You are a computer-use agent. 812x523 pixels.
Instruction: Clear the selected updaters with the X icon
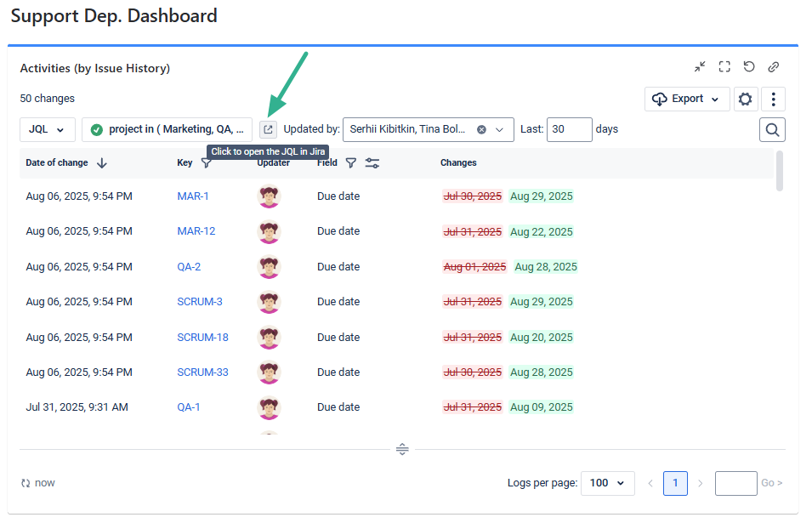[x=481, y=129]
